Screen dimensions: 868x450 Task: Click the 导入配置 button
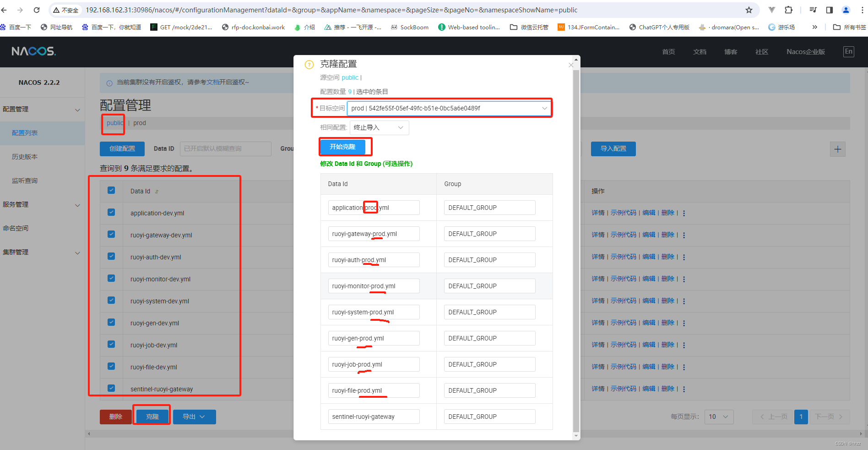coord(613,148)
